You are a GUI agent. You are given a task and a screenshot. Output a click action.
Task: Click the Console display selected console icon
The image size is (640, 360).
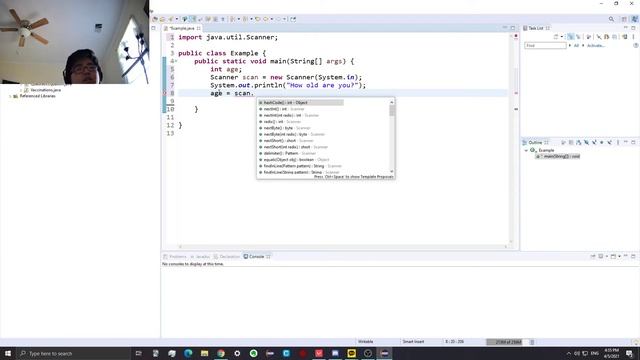601,256
